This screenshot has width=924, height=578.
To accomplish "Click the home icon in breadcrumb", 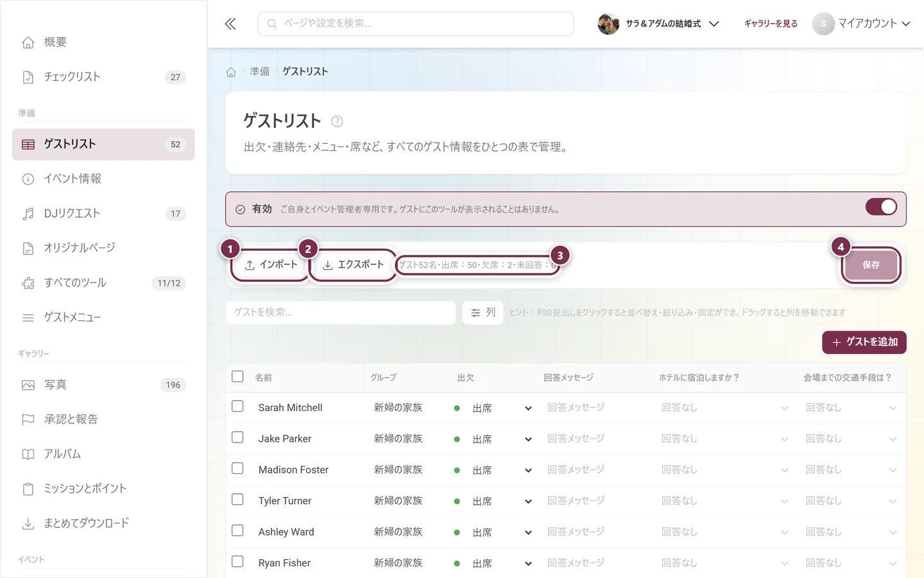I will [231, 72].
